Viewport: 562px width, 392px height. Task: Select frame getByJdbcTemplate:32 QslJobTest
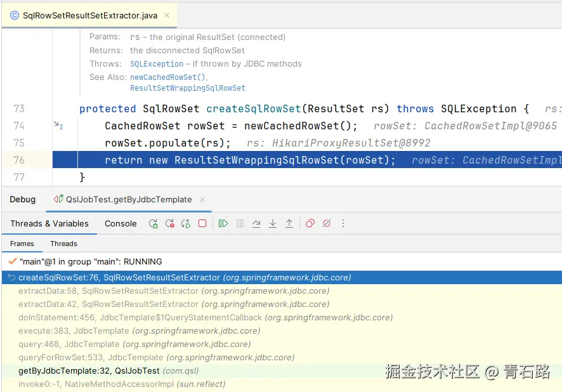tap(282, 370)
